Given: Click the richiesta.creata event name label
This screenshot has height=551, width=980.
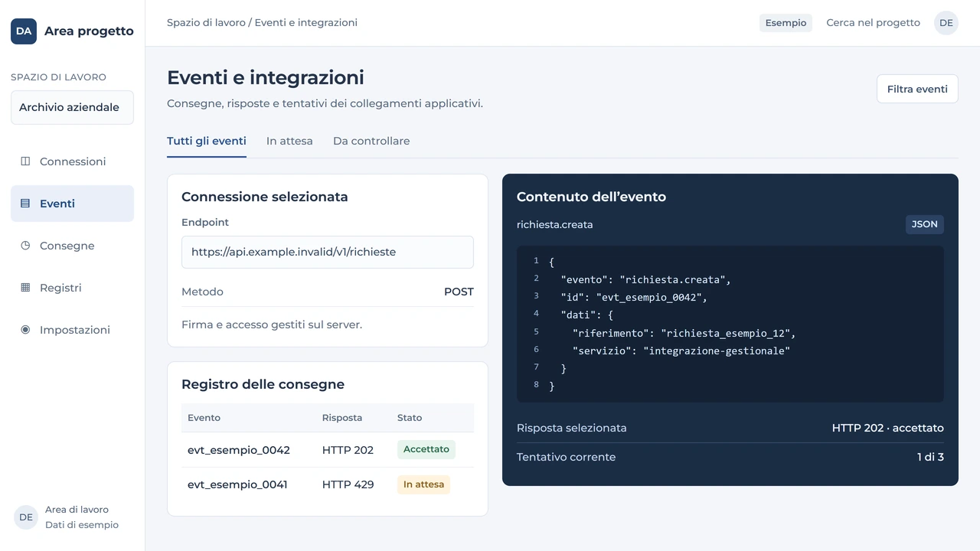Looking at the screenshot, I should (555, 225).
